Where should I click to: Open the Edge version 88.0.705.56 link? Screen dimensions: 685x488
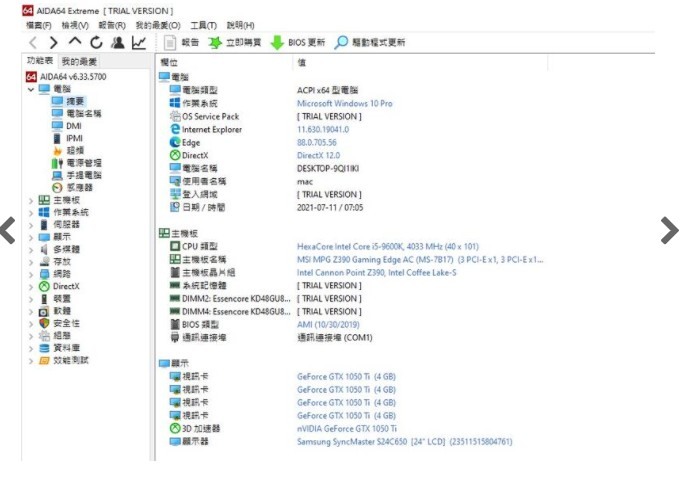pos(317,142)
